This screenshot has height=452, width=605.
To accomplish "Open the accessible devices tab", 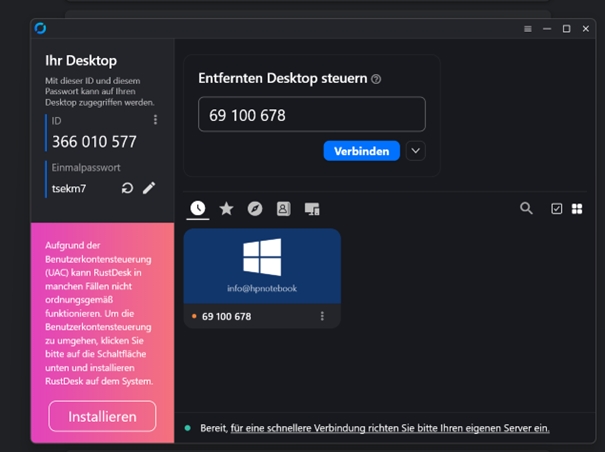I will point(312,209).
